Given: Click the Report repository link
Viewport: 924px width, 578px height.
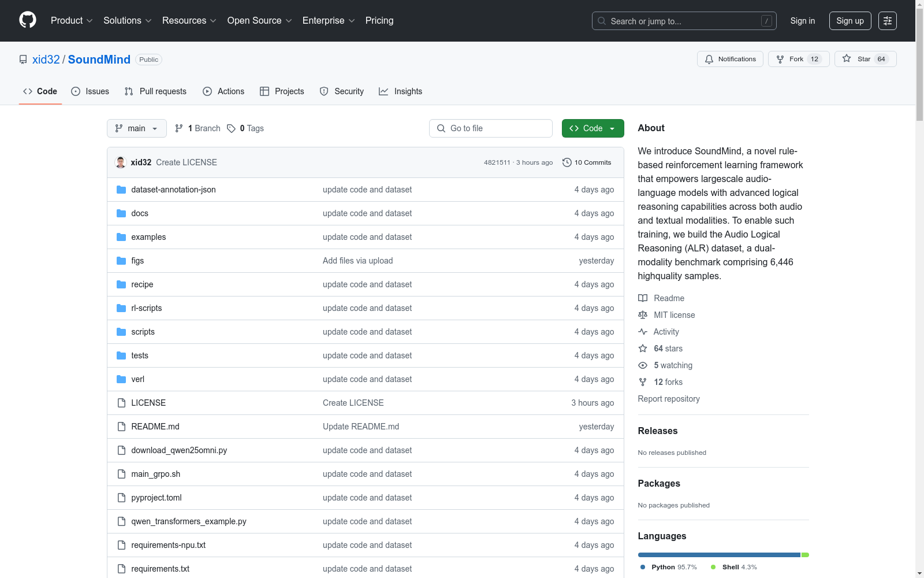Looking at the screenshot, I should click(669, 399).
